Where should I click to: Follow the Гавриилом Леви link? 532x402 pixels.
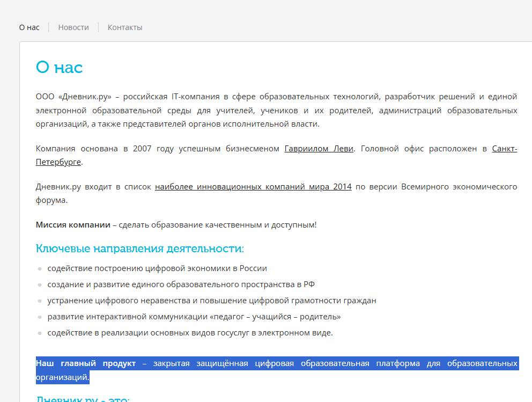pos(319,149)
